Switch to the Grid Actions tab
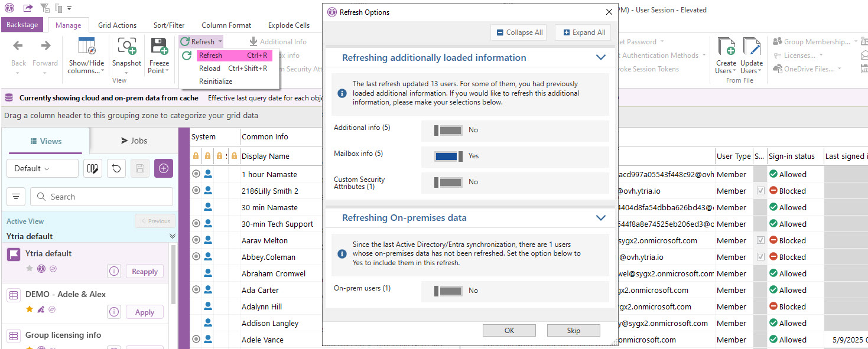The width and height of the screenshot is (868, 349). click(117, 25)
